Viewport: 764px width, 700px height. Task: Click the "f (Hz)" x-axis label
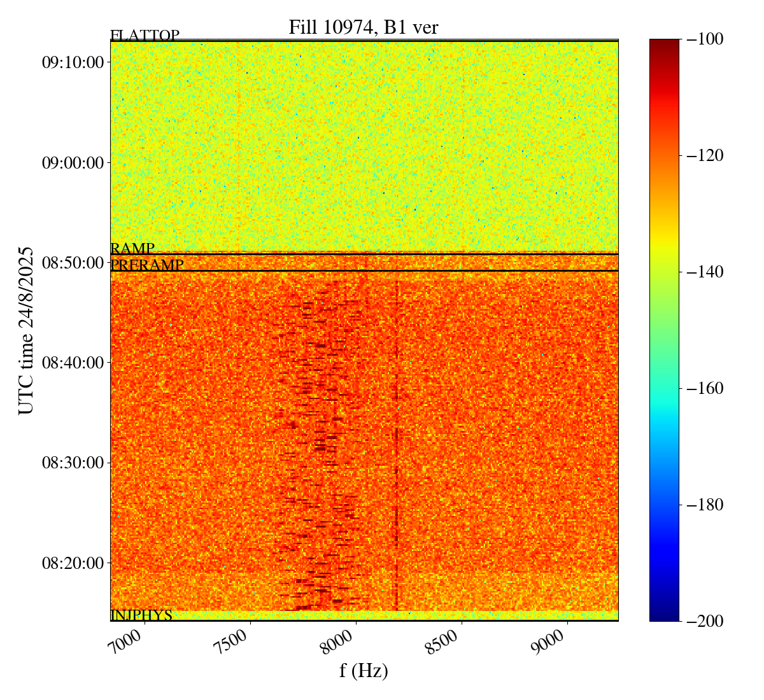(x=364, y=671)
